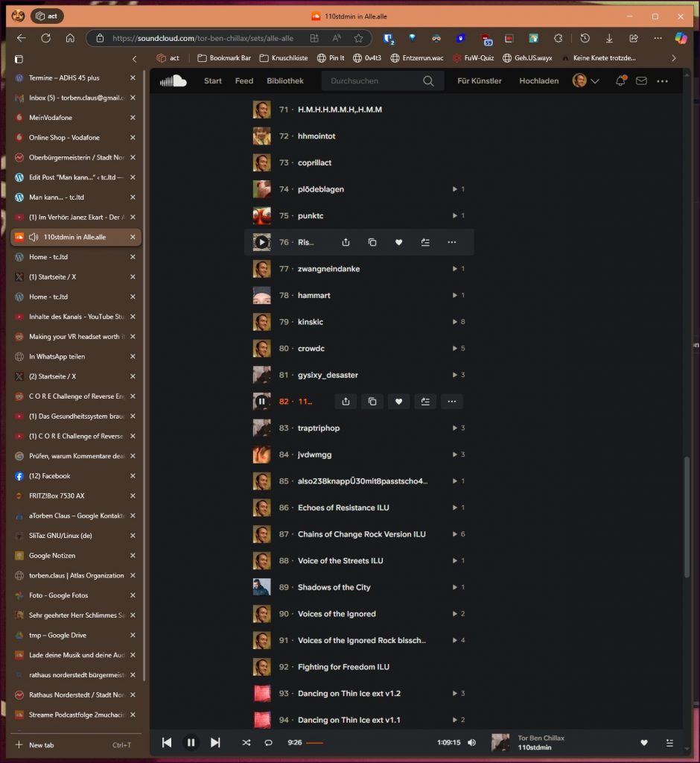
Task: Go back with the browser back arrow
Action: pos(21,38)
